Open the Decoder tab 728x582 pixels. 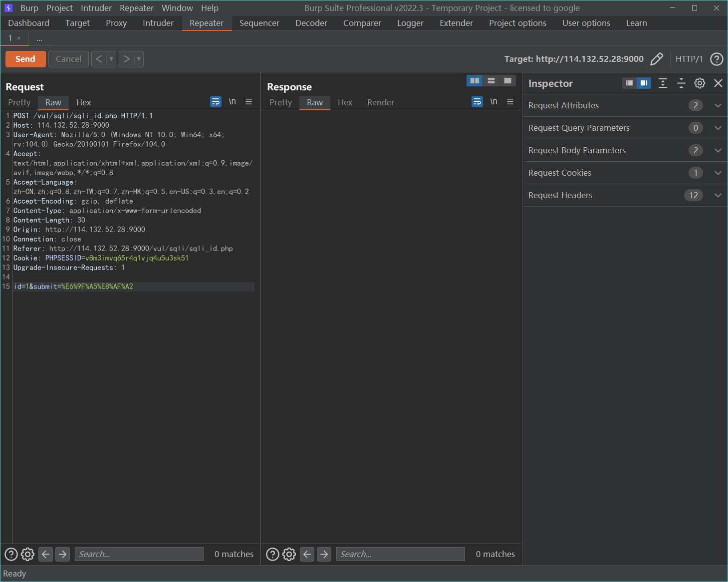coord(311,23)
